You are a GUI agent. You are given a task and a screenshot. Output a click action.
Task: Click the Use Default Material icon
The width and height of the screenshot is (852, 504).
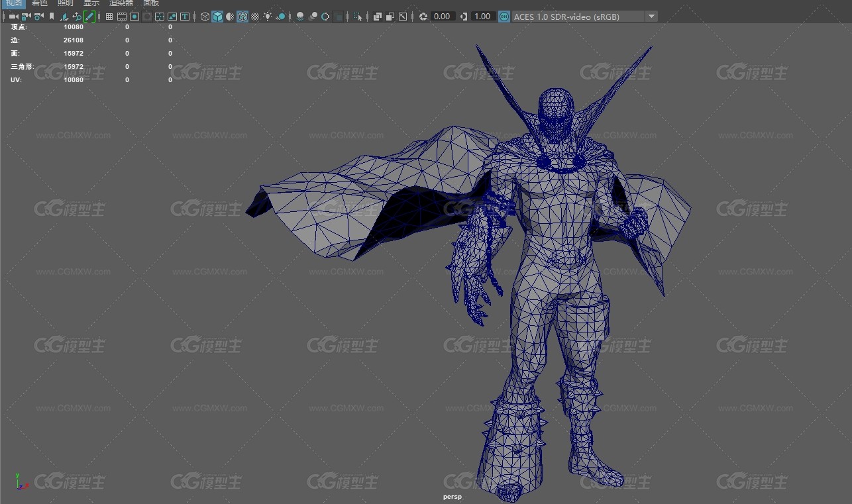click(231, 17)
